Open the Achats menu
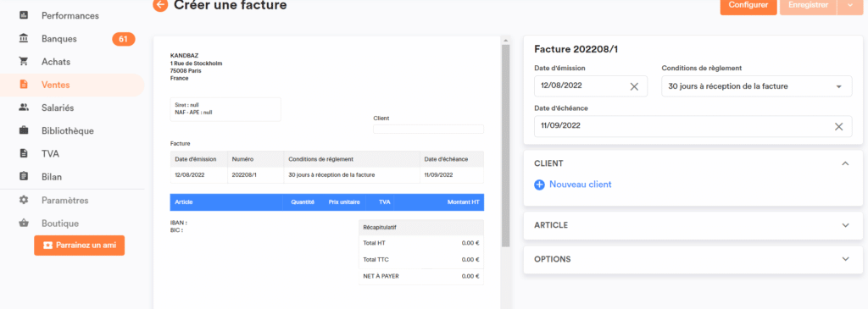 (56, 62)
